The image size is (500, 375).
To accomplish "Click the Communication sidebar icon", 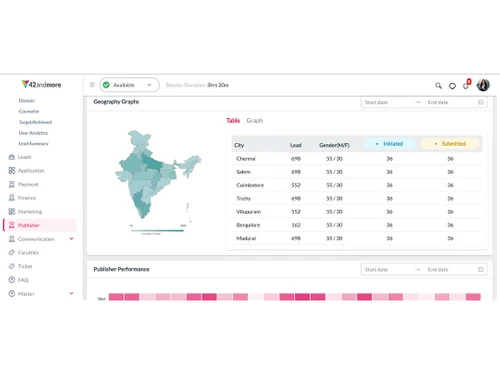I will click(12, 239).
